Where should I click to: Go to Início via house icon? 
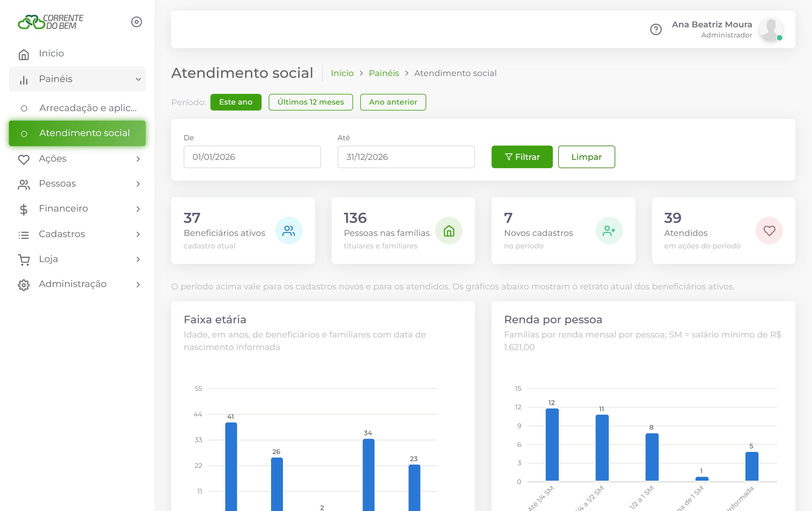tap(23, 54)
